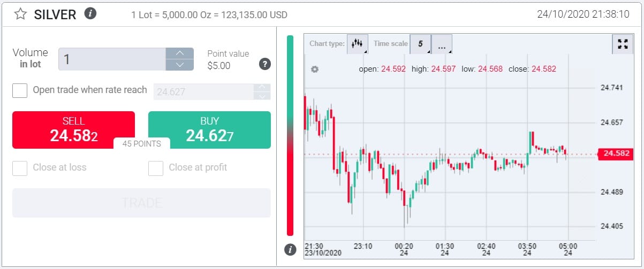This screenshot has height=269, width=644.
Task: Click the point value help question mark
Action: point(264,64)
